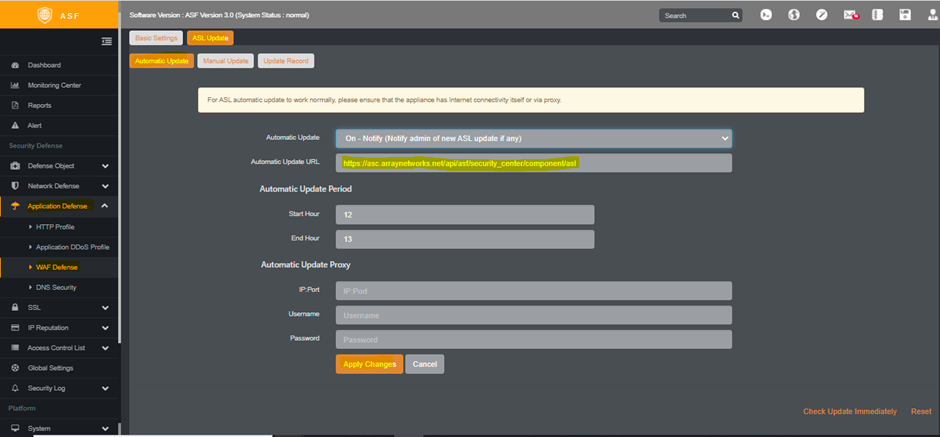
Task: Click the search magnifier icon
Action: 736,16
